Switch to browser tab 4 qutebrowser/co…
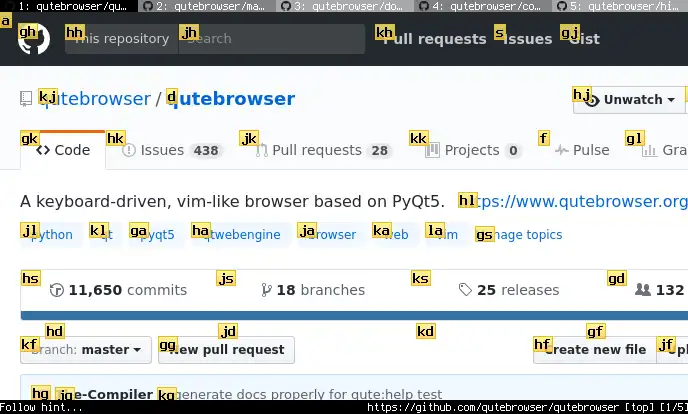This screenshot has width=688, height=414. [482, 6]
